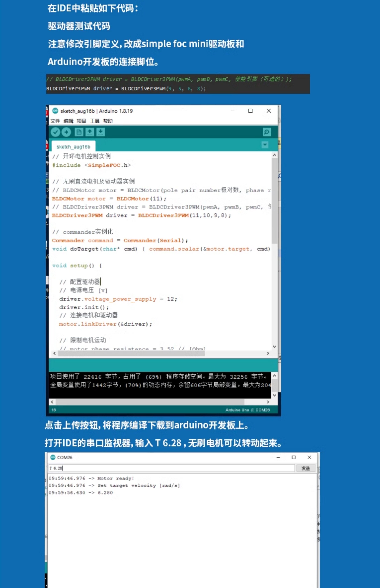Click the console horizontal scrollbar thumb
This screenshot has width=380, height=588.
[x=150, y=402]
